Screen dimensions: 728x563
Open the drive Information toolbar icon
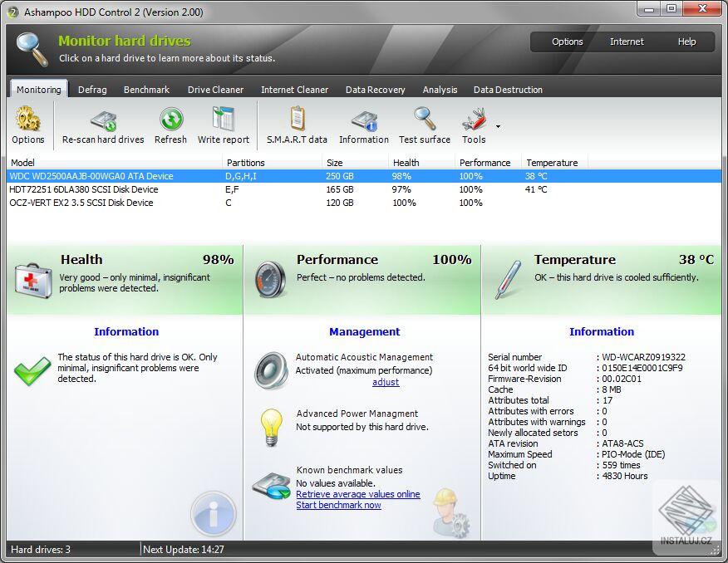(x=365, y=120)
